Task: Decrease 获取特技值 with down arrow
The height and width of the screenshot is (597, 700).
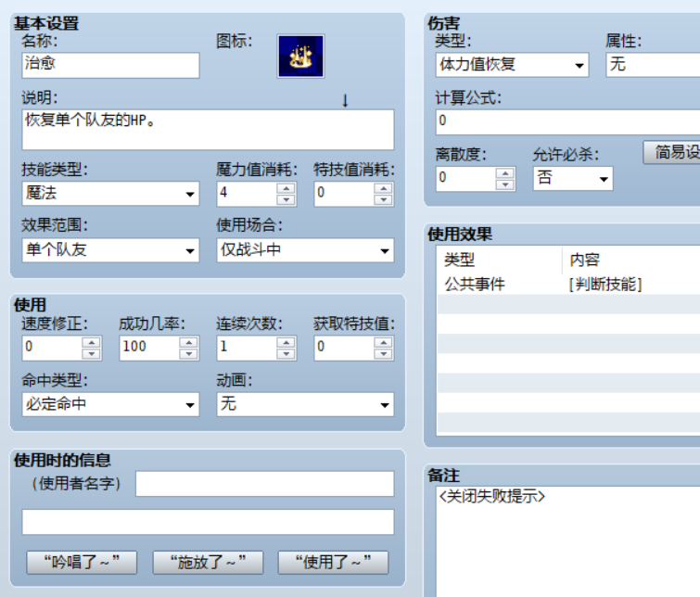Action: 383,354
